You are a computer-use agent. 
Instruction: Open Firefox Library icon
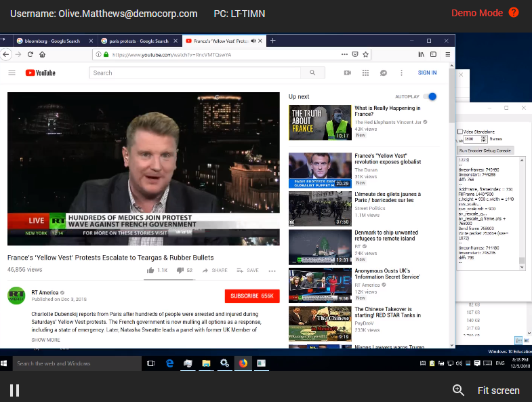click(421, 54)
